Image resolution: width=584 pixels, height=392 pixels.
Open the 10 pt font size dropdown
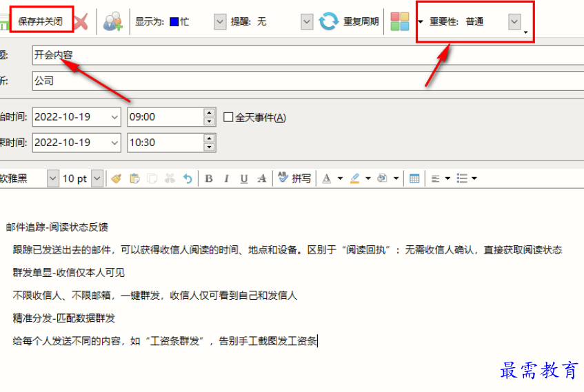[x=97, y=178]
